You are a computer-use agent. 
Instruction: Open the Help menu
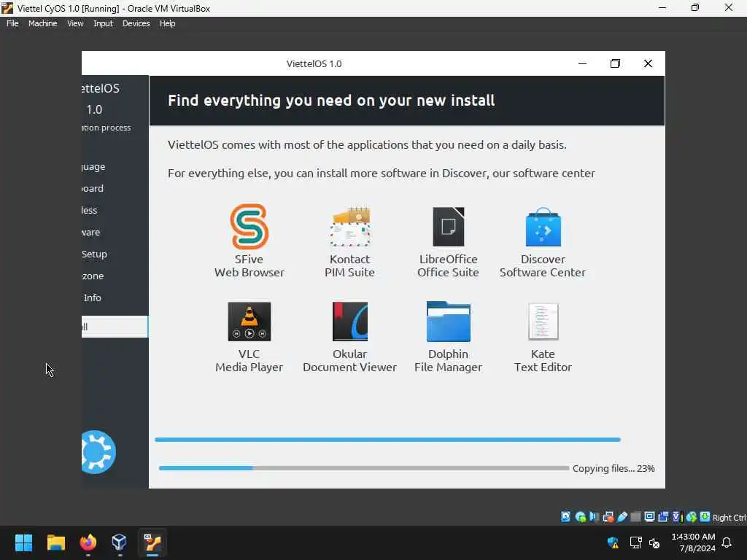167,23
